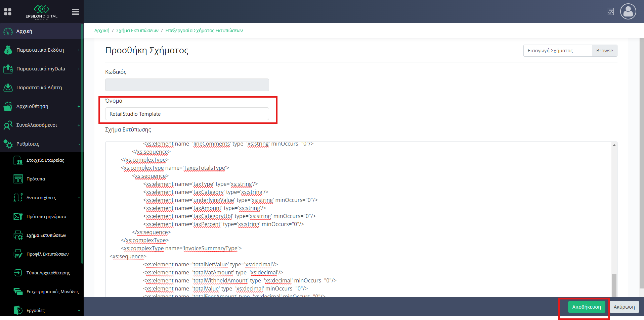This screenshot has height=320, width=644.
Task: Open Τύποι Αρχειοθέτησης icon
Action: (x=18, y=273)
